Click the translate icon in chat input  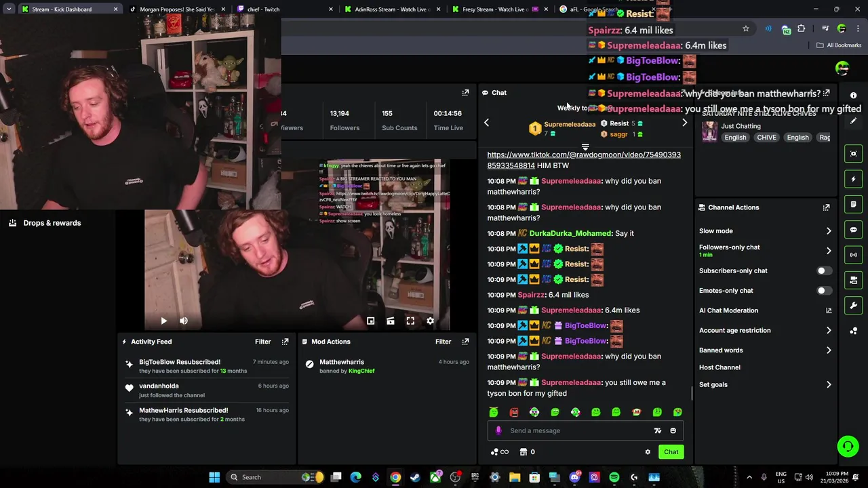click(x=657, y=430)
